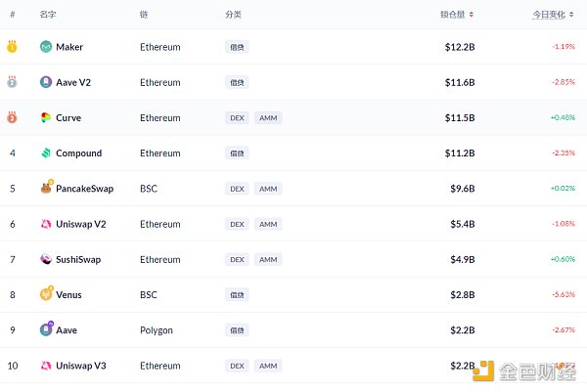Click the green Compound logo
Image resolution: width=587 pixels, height=392 pixels.
click(46, 153)
